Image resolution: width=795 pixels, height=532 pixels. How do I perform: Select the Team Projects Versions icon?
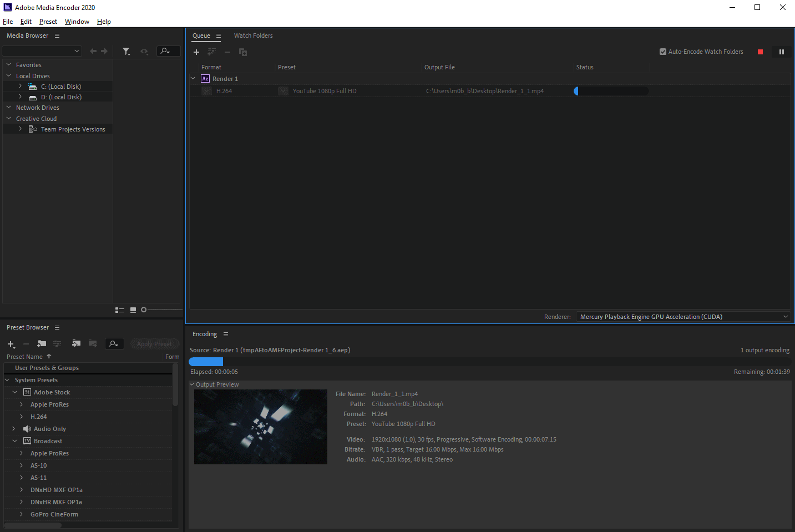[33, 129]
